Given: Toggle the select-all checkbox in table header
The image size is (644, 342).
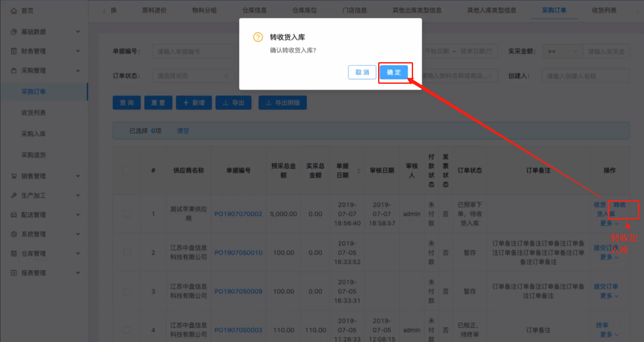Looking at the screenshot, I should click(127, 171).
